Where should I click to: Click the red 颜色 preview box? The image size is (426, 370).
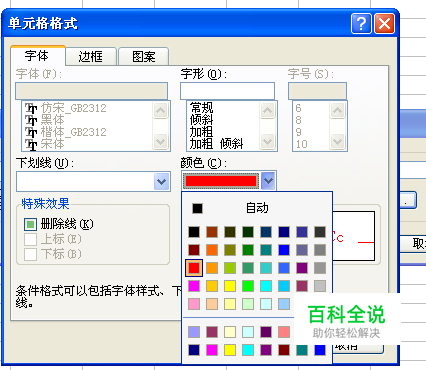[221, 181]
